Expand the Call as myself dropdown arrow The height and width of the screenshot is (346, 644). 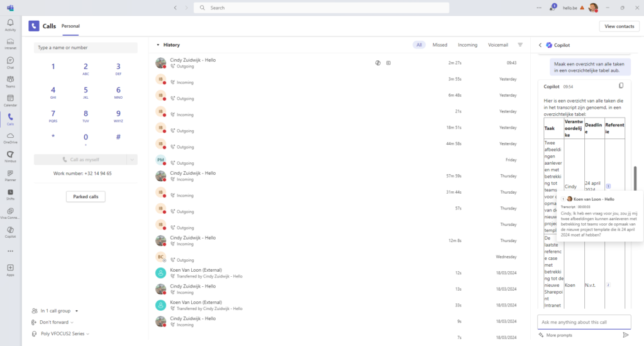(132, 159)
